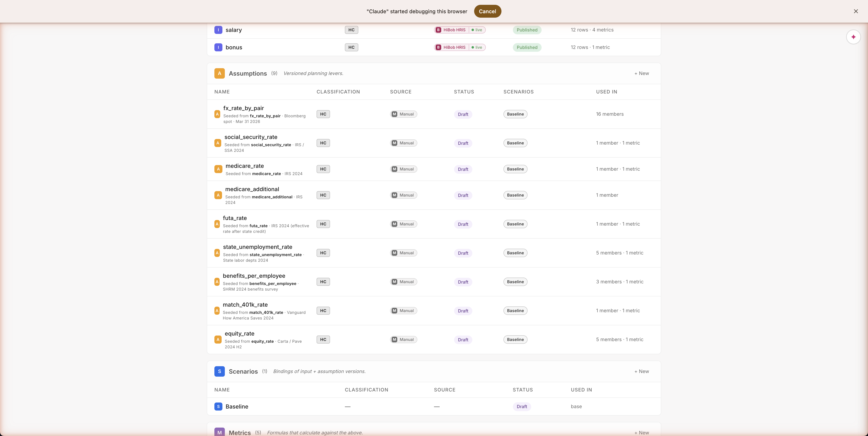Click the match_401k_rate assumption icon
Screen dimensions: 868x436
click(x=217, y=311)
